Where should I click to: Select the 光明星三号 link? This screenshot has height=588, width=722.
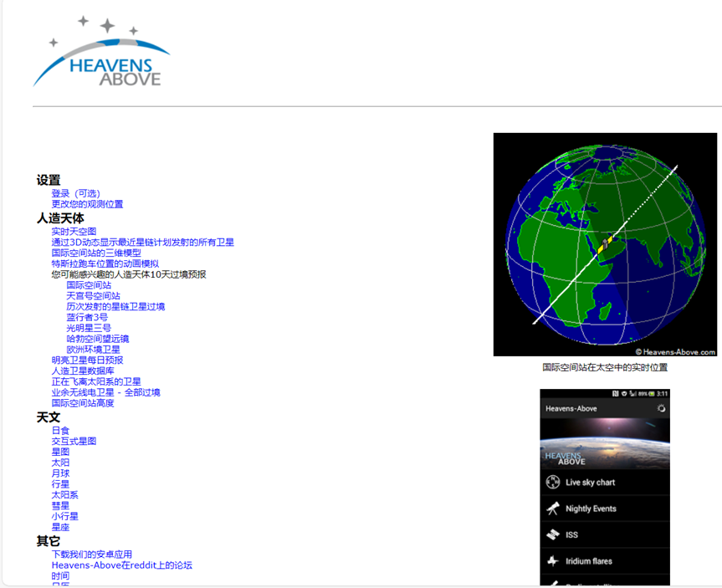click(x=89, y=328)
